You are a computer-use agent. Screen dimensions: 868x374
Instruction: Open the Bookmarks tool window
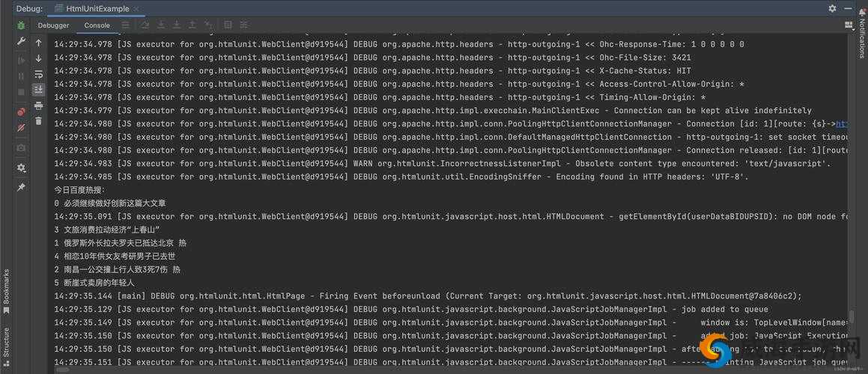click(x=6, y=291)
